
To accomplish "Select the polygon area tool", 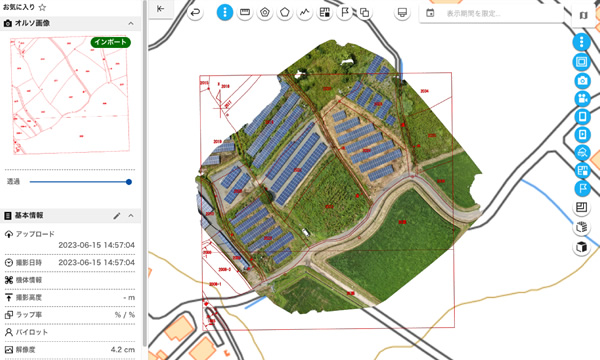I will pyautogui.click(x=284, y=13).
